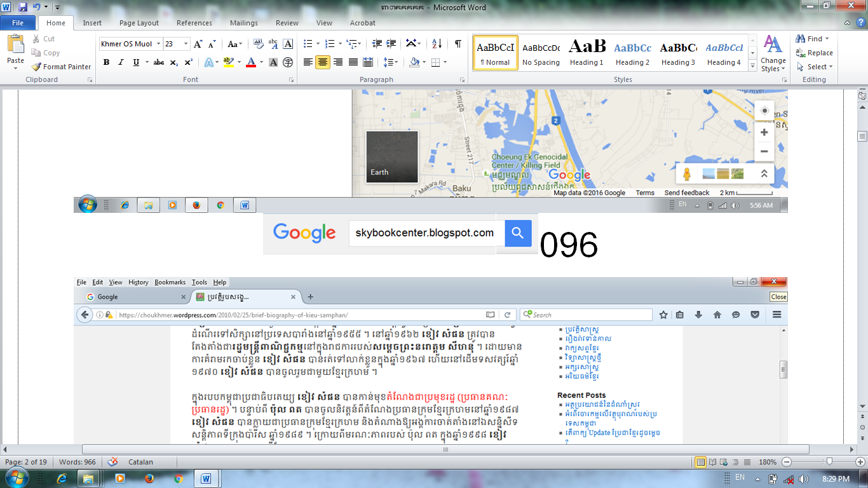The width and height of the screenshot is (868, 488).
Task: Open the File tab
Action: (x=18, y=23)
